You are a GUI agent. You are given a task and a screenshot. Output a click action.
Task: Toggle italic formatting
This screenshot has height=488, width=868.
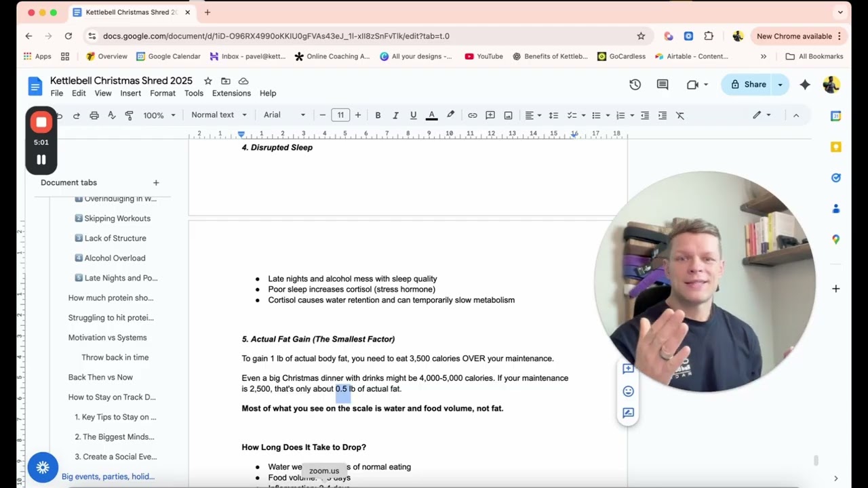coord(395,115)
